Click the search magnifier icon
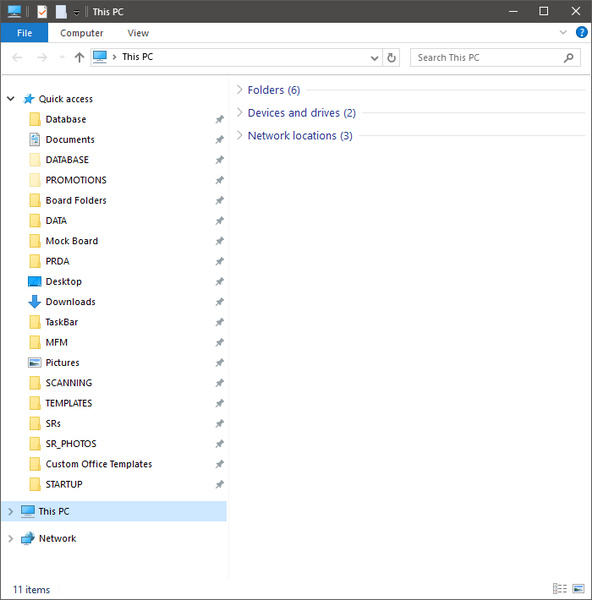 pos(569,58)
